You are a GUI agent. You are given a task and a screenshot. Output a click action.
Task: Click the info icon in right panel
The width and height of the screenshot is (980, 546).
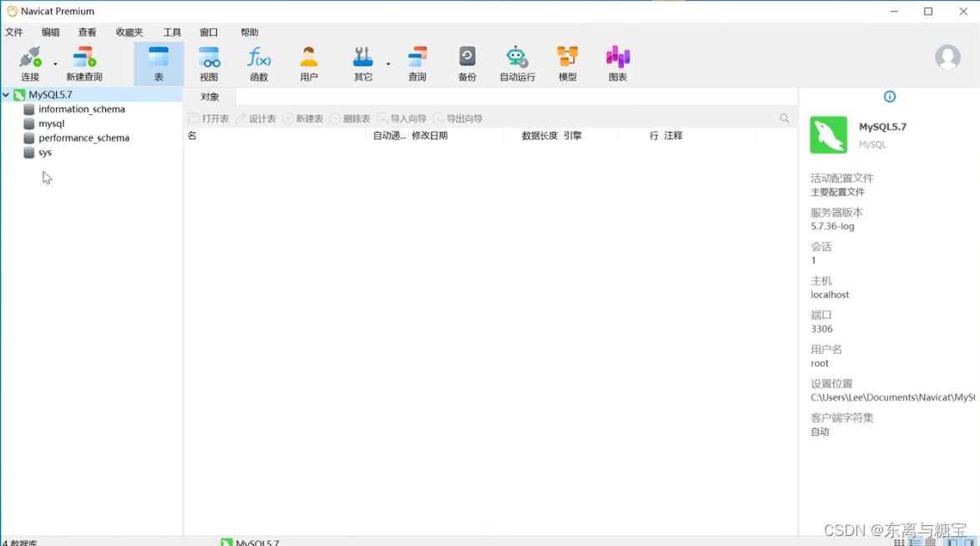pos(889,96)
